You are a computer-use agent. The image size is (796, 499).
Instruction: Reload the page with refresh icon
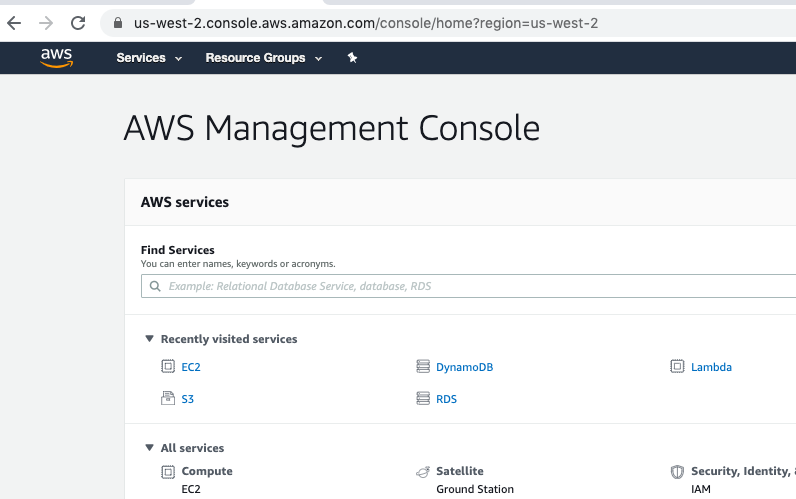coord(78,23)
